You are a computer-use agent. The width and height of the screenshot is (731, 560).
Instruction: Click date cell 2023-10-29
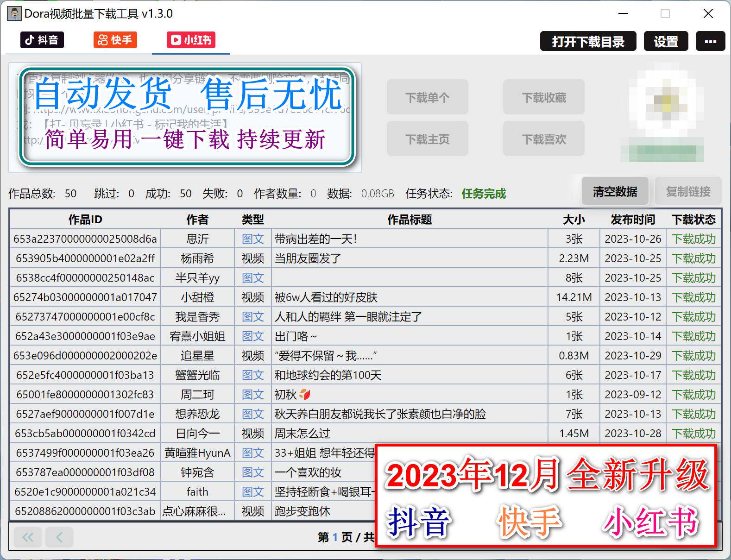(633, 356)
